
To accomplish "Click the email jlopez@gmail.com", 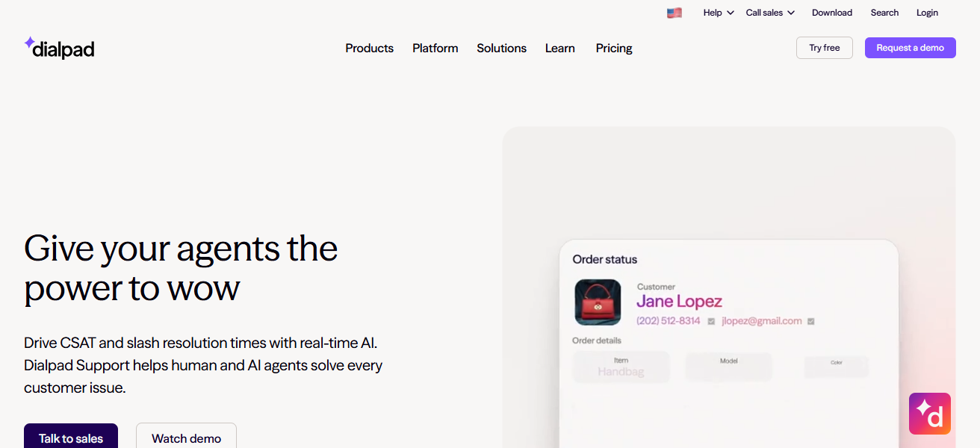I will 762,321.
